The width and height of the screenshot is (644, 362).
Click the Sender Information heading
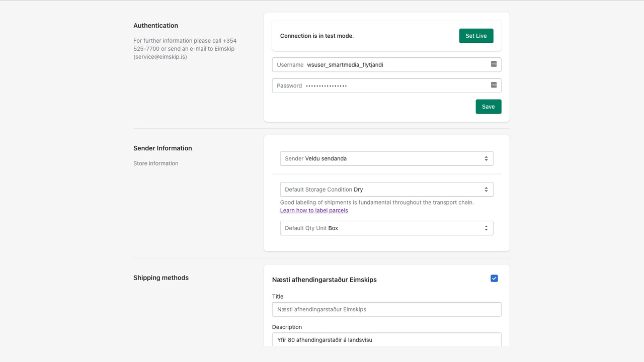click(x=163, y=148)
